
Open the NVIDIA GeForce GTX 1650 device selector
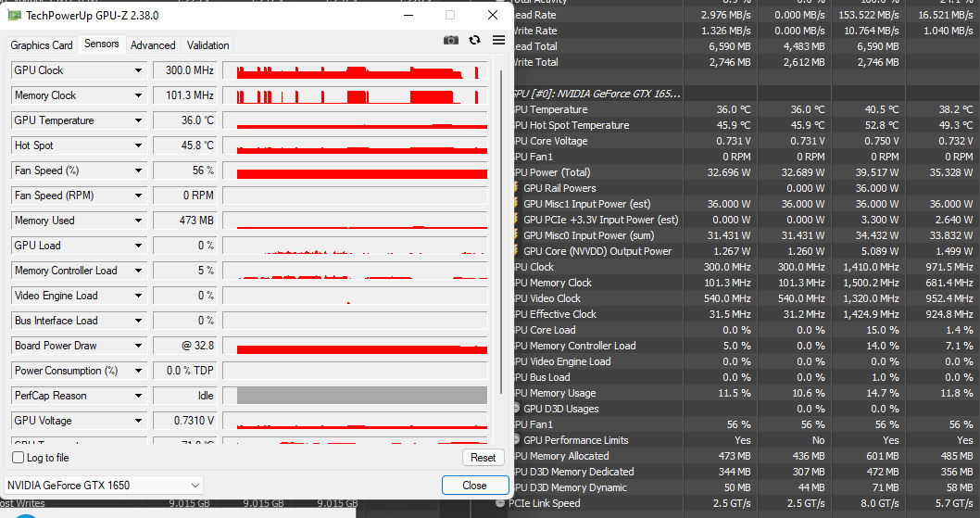tap(104, 485)
